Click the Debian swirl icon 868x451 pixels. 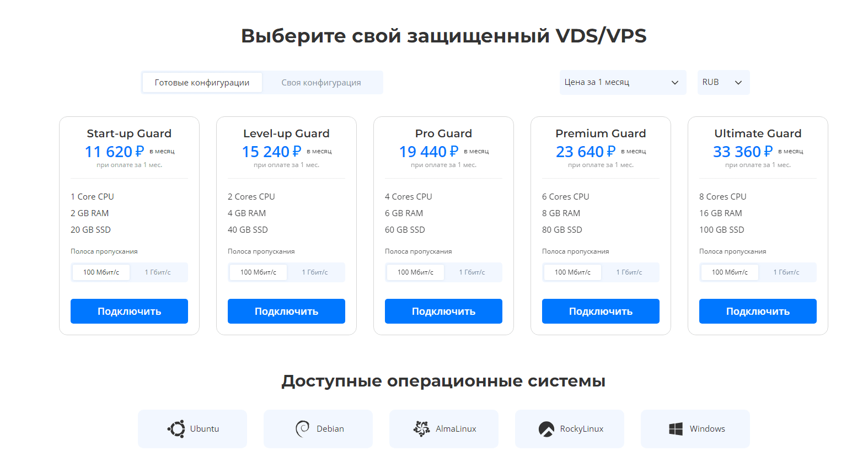point(302,429)
